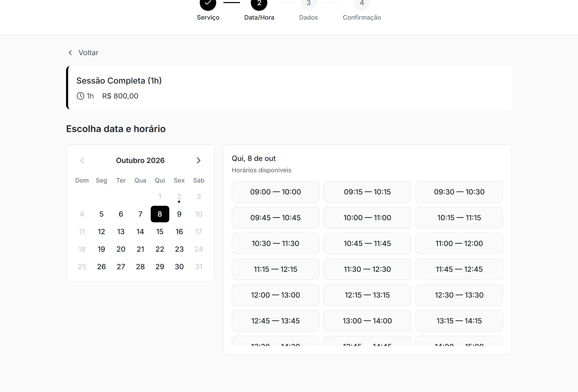The width and height of the screenshot is (578, 392).
Task: Pick October 15 on the calendar
Action: 160,232
